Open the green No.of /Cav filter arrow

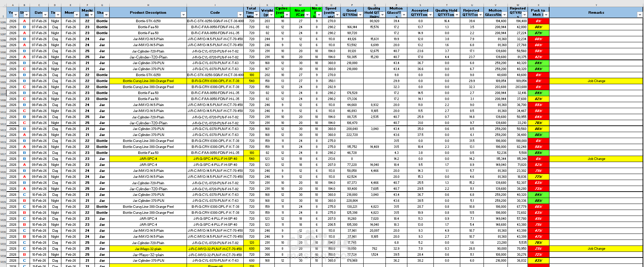pos(307,15)
